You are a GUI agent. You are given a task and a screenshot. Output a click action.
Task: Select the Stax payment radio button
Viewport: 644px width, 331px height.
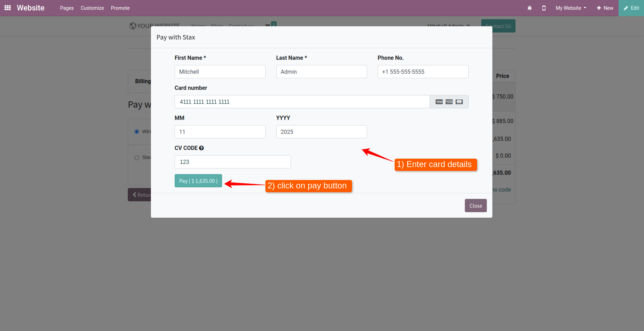(x=137, y=158)
